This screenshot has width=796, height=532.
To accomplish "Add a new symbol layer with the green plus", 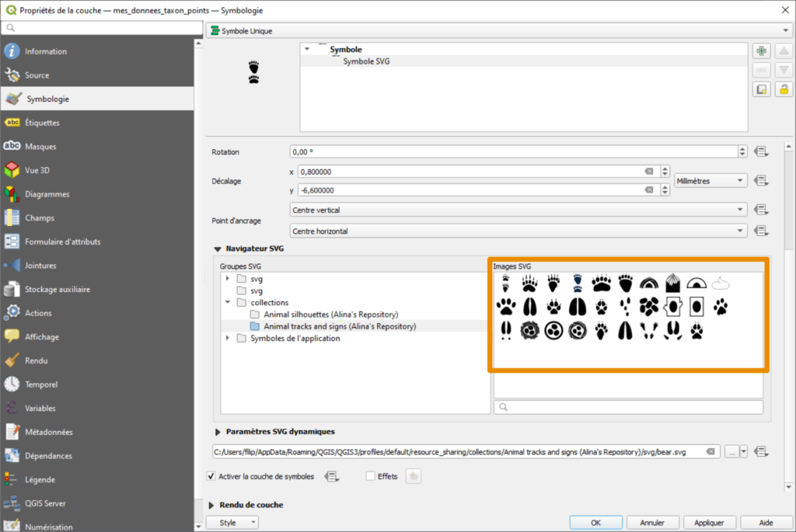I will tap(761, 50).
